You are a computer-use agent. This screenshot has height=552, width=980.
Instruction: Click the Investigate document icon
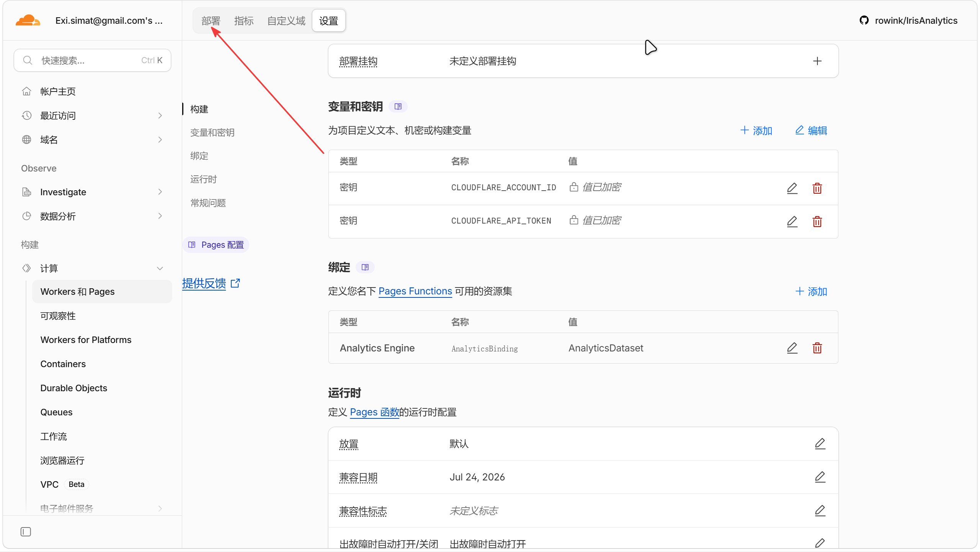26,192
